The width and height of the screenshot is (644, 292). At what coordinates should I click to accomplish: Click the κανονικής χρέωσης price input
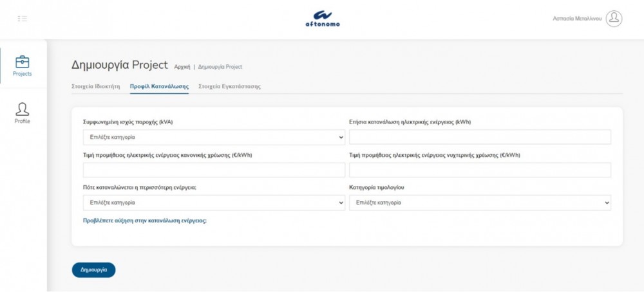pos(214,170)
